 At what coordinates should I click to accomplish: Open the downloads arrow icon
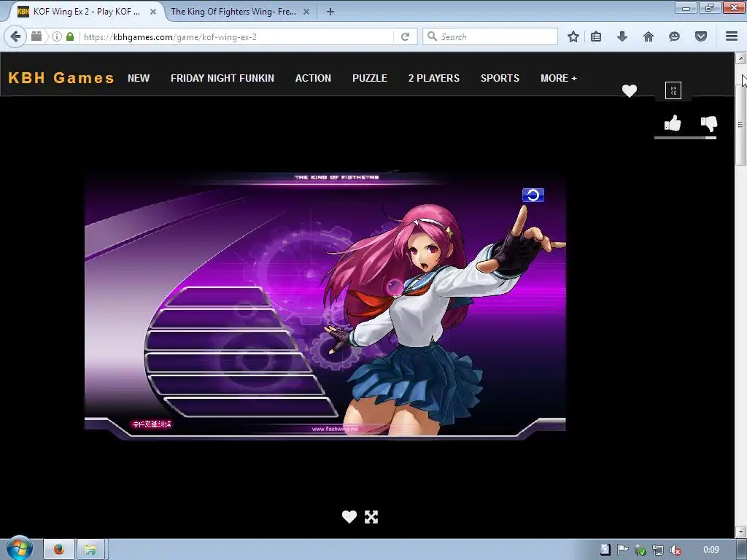pyautogui.click(x=622, y=36)
